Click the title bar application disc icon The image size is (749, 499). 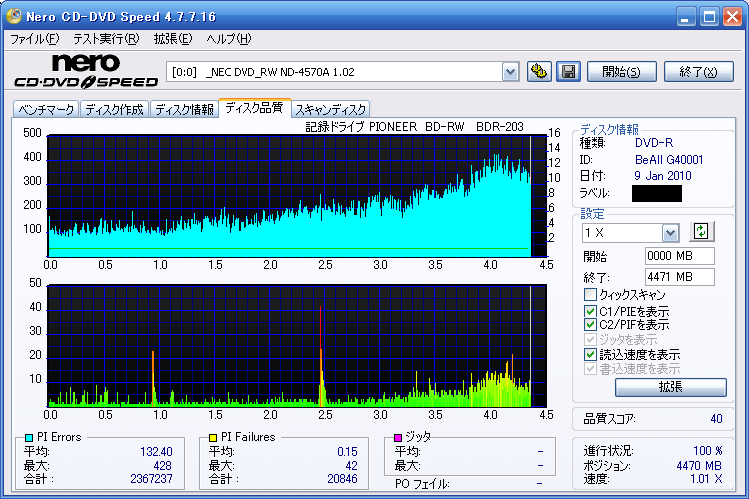pyautogui.click(x=14, y=16)
